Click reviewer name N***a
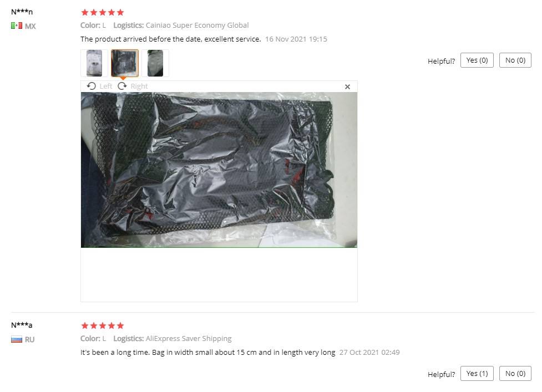Image resolution: width=542 pixels, height=392 pixels. coord(22,325)
